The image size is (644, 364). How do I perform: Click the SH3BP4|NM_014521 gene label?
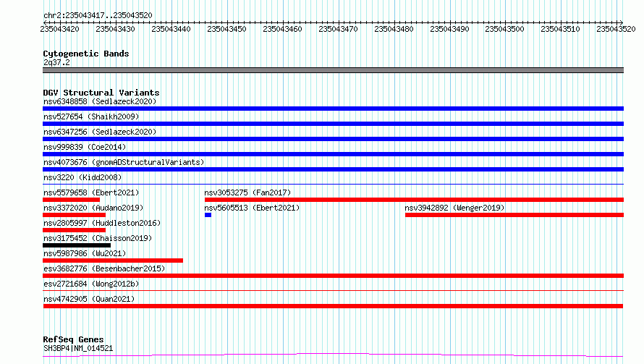click(x=78, y=348)
